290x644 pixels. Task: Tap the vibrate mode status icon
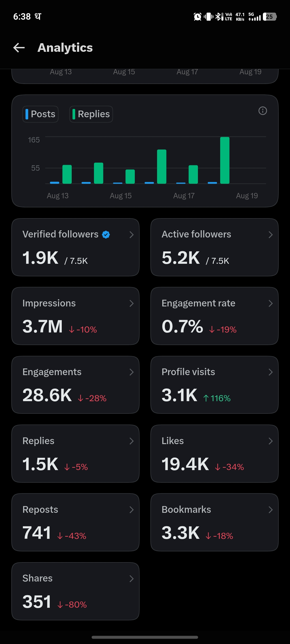coord(209,17)
